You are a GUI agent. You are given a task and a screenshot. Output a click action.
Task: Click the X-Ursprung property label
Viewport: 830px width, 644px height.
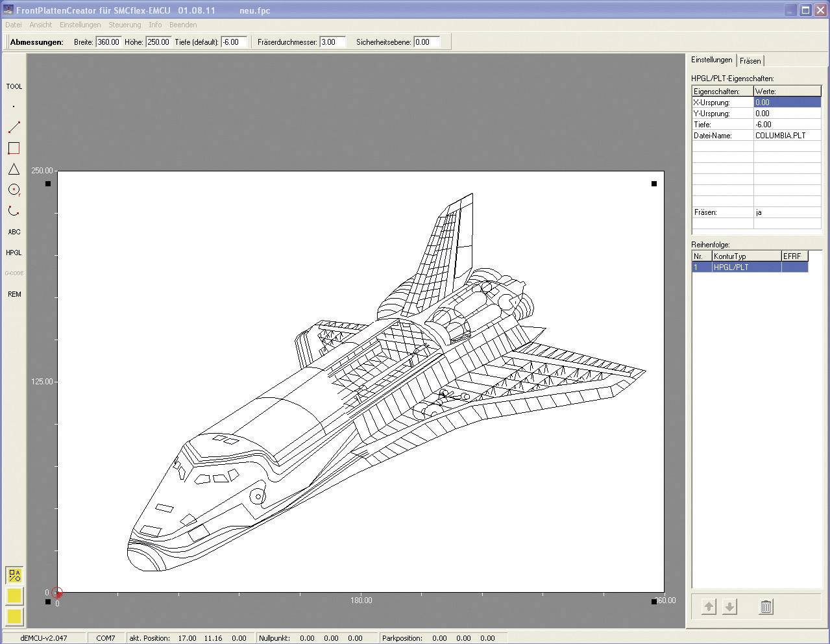[x=722, y=102]
